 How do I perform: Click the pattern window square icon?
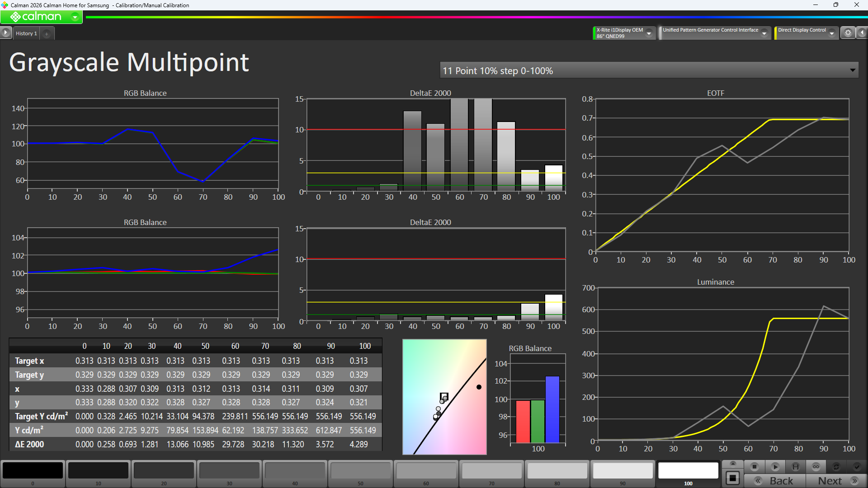[733, 478]
